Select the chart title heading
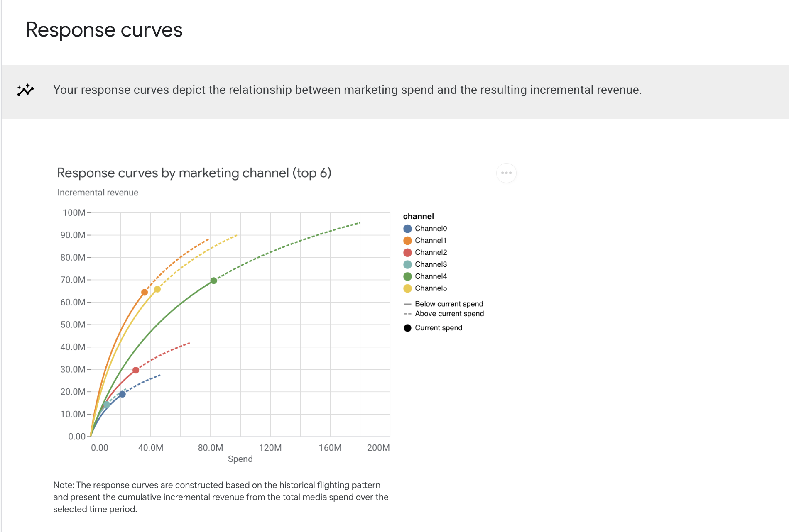The width and height of the screenshot is (789, 532). pyautogui.click(x=194, y=173)
